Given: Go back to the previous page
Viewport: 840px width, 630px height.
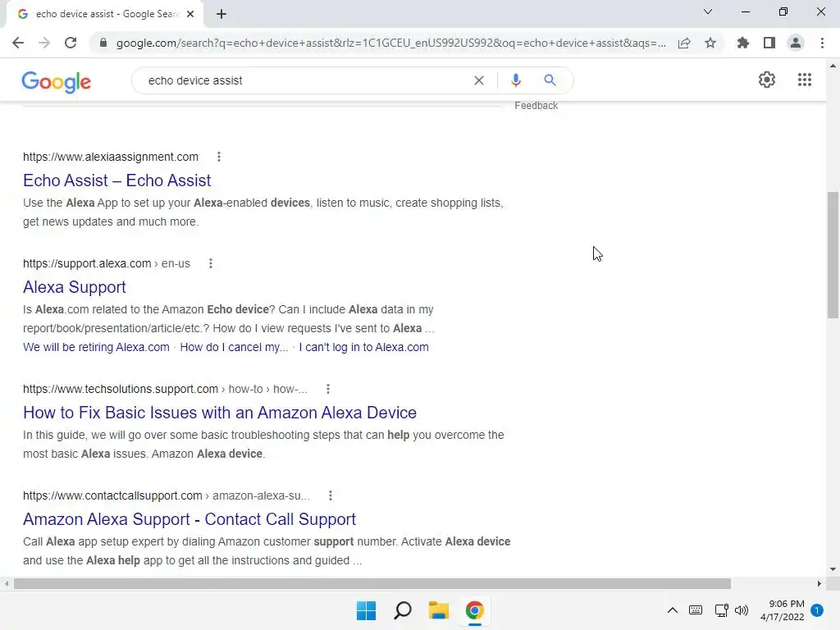Looking at the screenshot, I should 18,43.
